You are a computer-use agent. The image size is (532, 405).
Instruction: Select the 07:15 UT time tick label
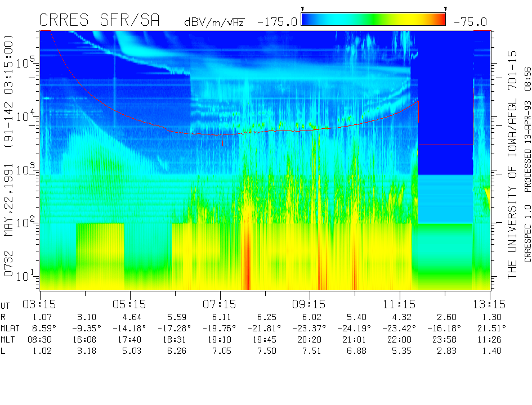[x=220, y=304]
